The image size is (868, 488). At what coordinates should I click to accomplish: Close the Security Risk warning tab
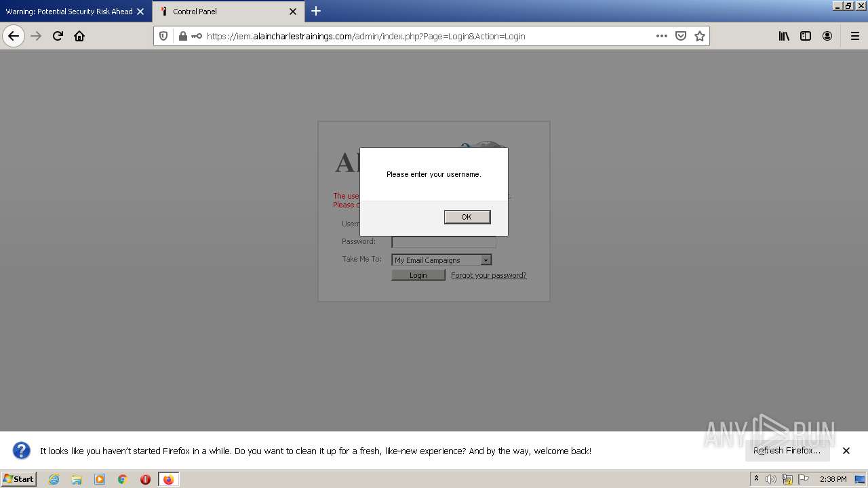coord(140,12)
